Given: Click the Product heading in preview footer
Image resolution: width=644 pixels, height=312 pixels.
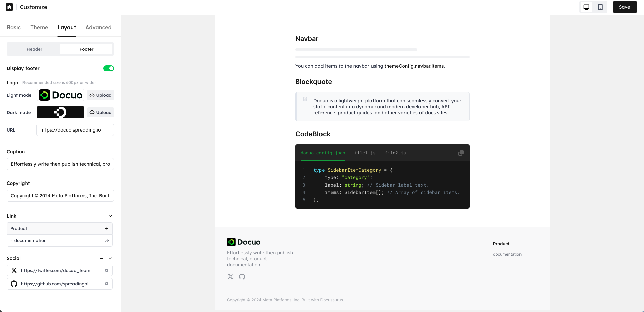Looking at the screenshot, I should point(501,244).
